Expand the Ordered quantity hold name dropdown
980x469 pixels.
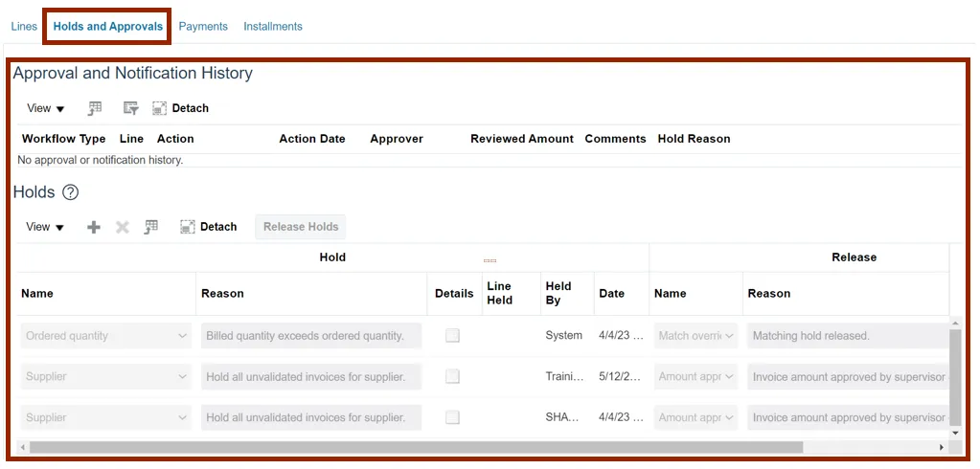click(182, 336)
